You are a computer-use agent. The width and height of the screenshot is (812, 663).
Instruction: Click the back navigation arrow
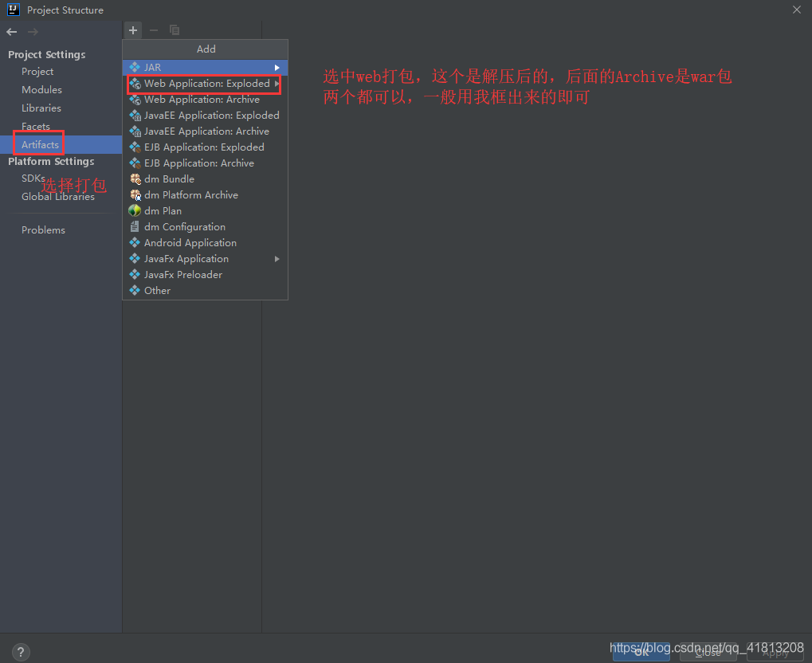coord(12,32)
